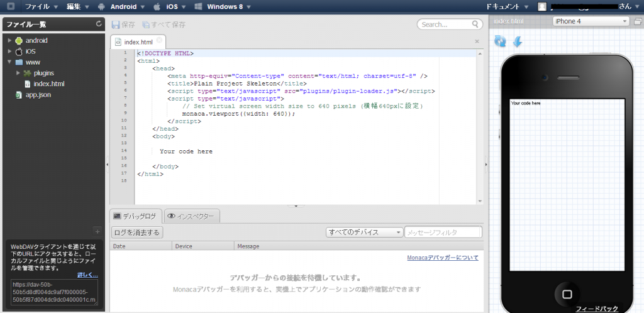
Task: Open the 詳しく link for WebDAV
Action: (x=87, y=275)
